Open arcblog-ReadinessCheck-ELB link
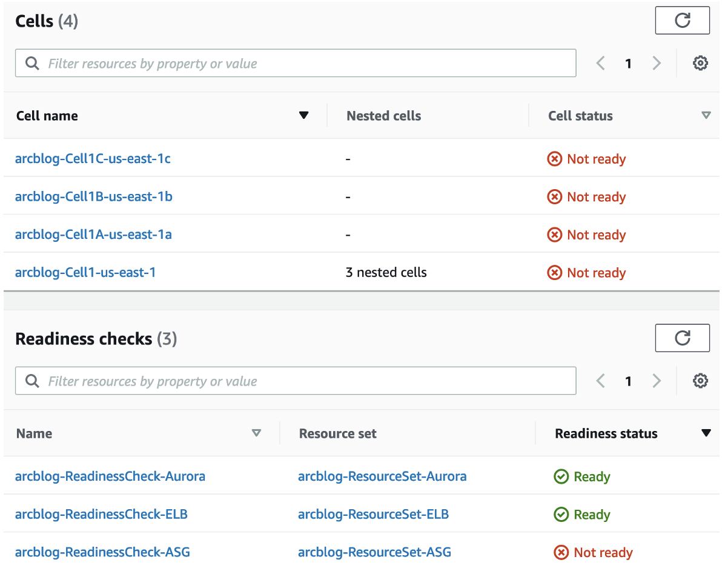The image size is (728, 571). point(101,515)
